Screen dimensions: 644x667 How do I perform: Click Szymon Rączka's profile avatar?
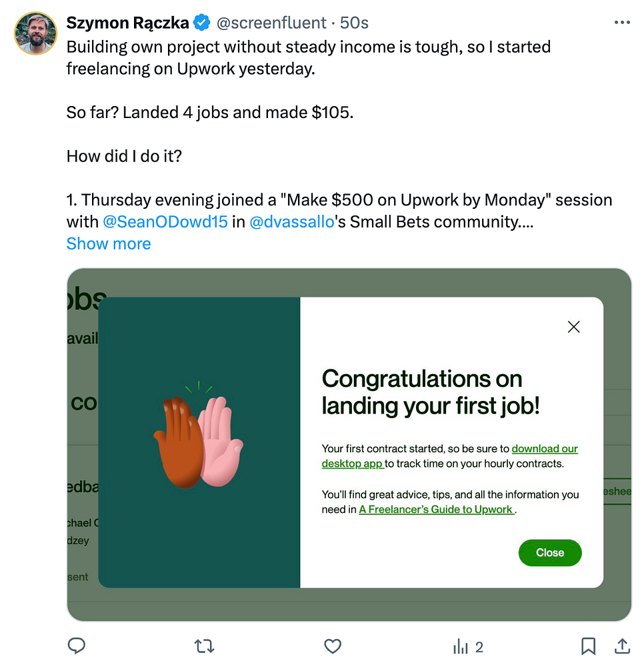pos(35,33)
